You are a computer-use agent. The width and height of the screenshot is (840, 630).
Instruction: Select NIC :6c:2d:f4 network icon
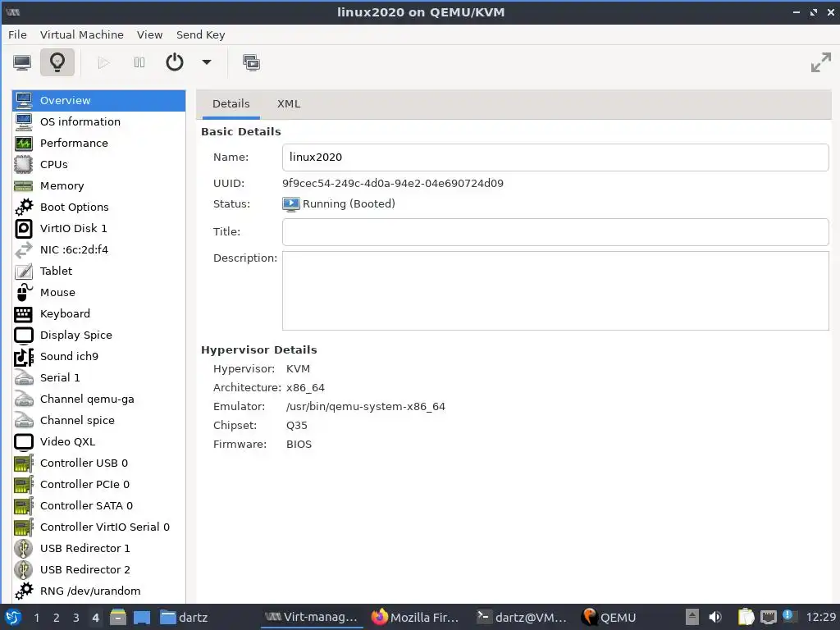[24, 249]
